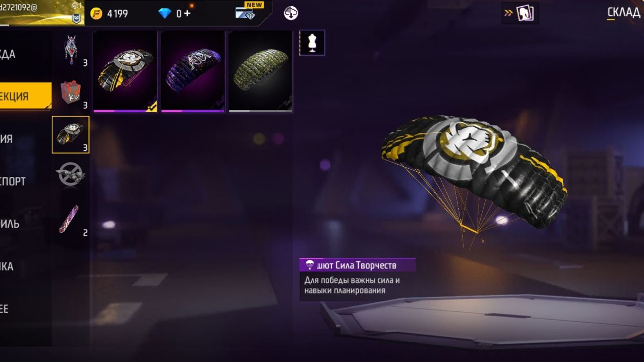
Task: Click the player profile banner
Action: coord(42,13)
